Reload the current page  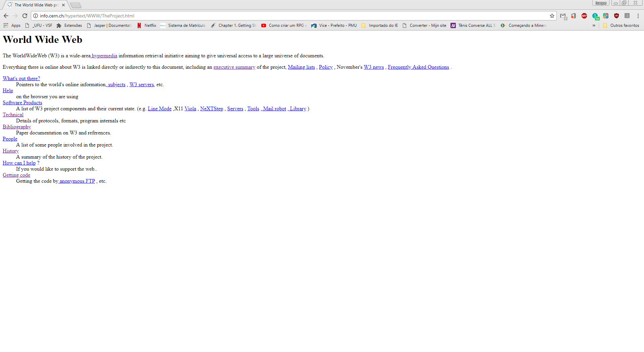(24, 16)
